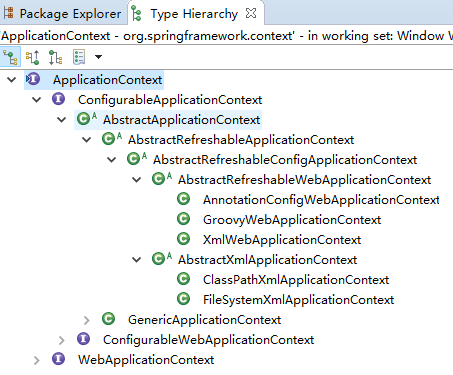Image resolution: width=453 pixels, height=375 pixels.
Task: Select ConfigurableApplicationContext in the hierarchy
Action: pos(170,100)
